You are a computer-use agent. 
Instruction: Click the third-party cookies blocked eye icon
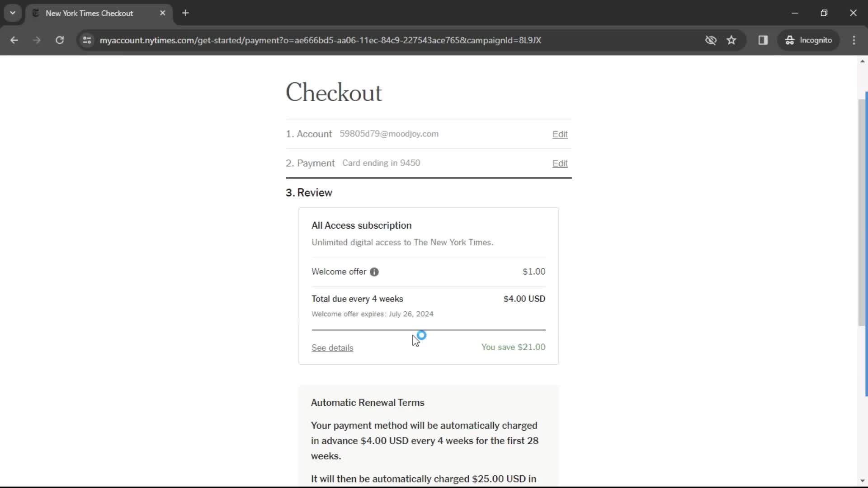[x=711, y=40]
